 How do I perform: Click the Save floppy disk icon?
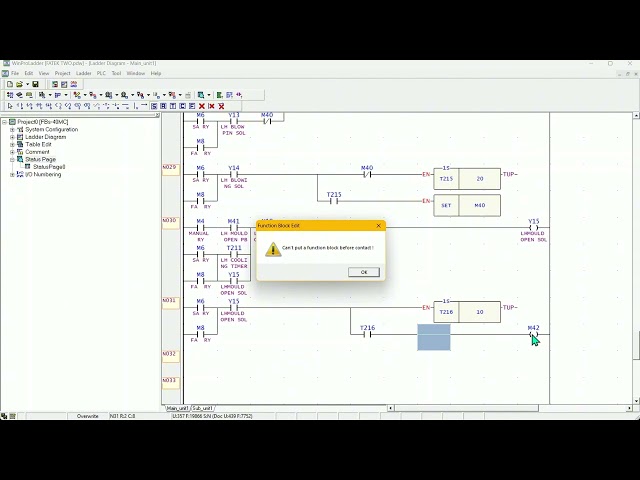click(x=36, y=84)
